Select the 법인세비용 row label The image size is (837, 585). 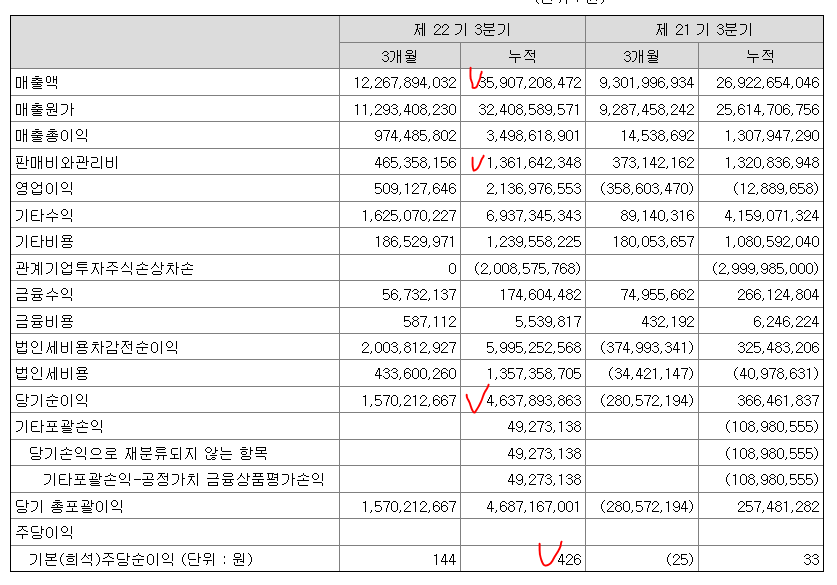coord(52,374)
